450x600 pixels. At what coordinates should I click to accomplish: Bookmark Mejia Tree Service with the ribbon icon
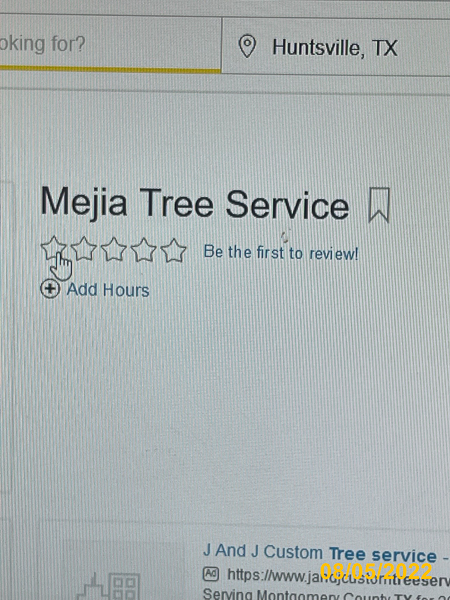click(x=379, y=205)
